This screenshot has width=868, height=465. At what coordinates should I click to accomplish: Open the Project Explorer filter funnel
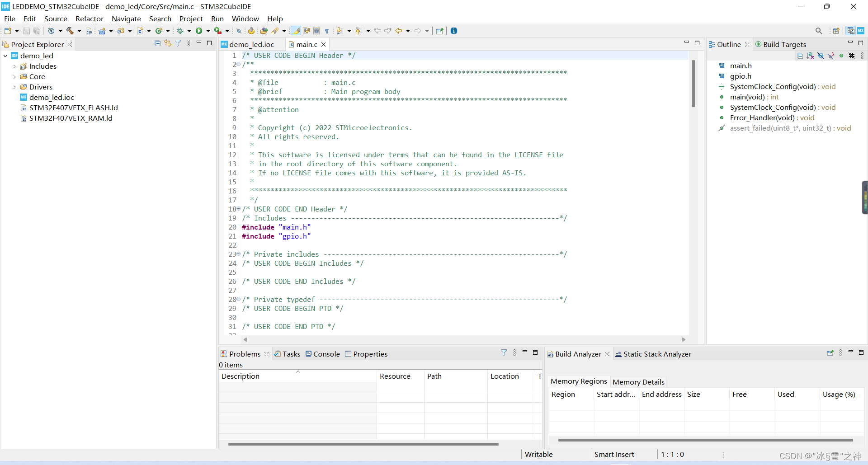(x=178, y=43)
